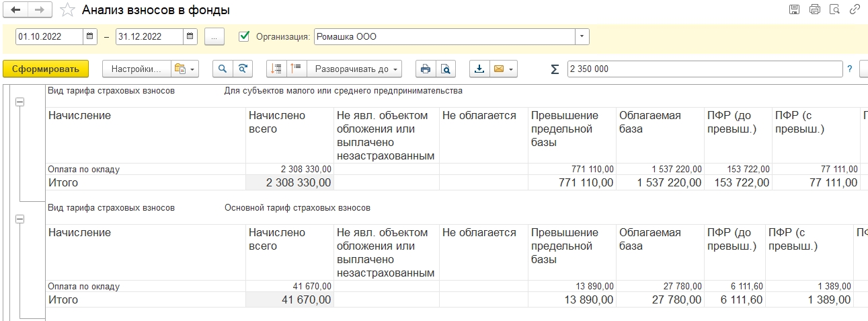Screen dimensions: 868x321
Task: Open the Организация dropdown list
Action: click(582, 36)
